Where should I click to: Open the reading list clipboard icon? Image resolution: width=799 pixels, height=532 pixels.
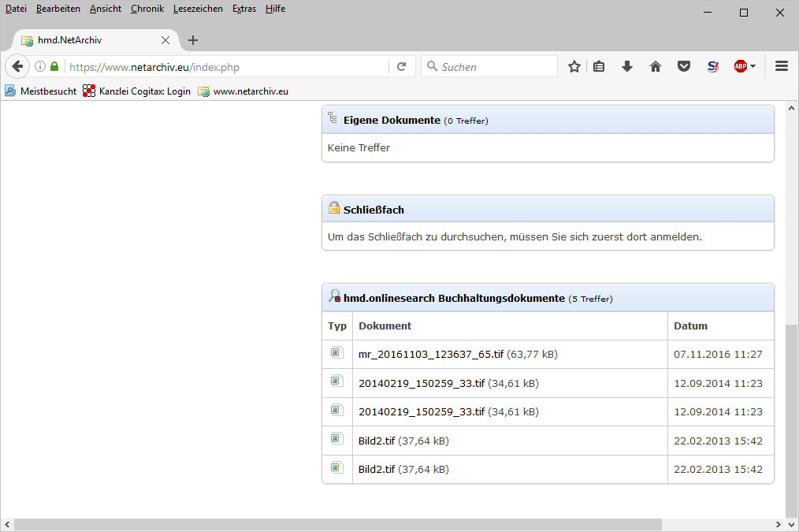coord(599,66)
